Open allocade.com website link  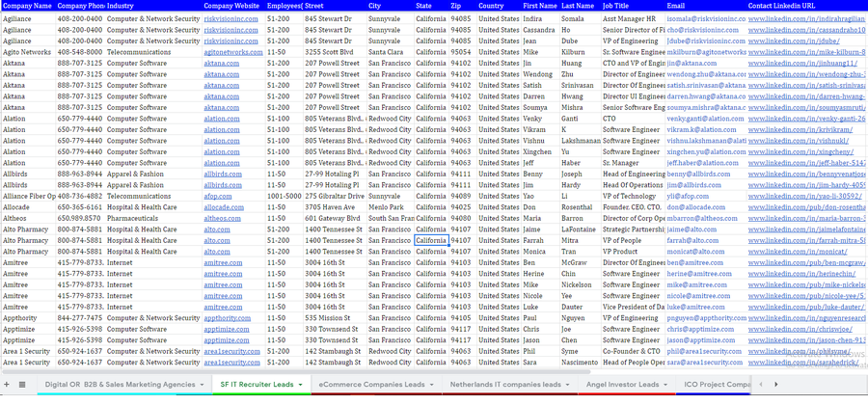224,207
